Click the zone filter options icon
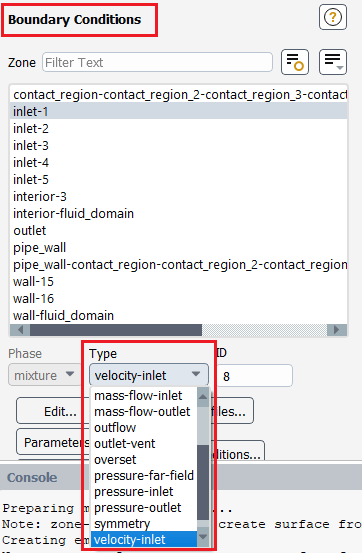Image resolution: width=362 pixels, height=553 pixels. coord(295,62)
